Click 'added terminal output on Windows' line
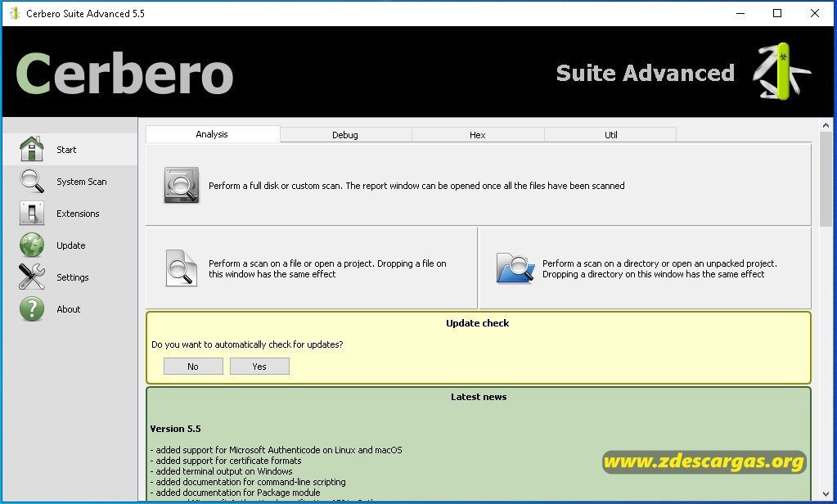 (x=222, y=471)
